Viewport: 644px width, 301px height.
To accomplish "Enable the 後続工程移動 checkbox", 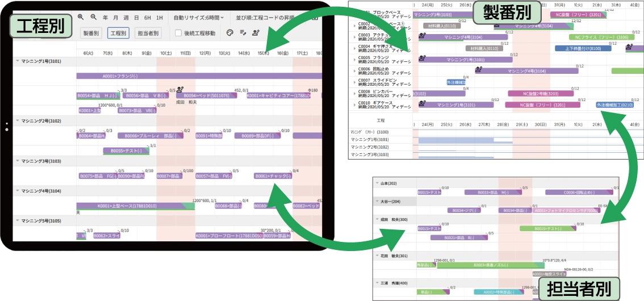I will coord(178,34).
